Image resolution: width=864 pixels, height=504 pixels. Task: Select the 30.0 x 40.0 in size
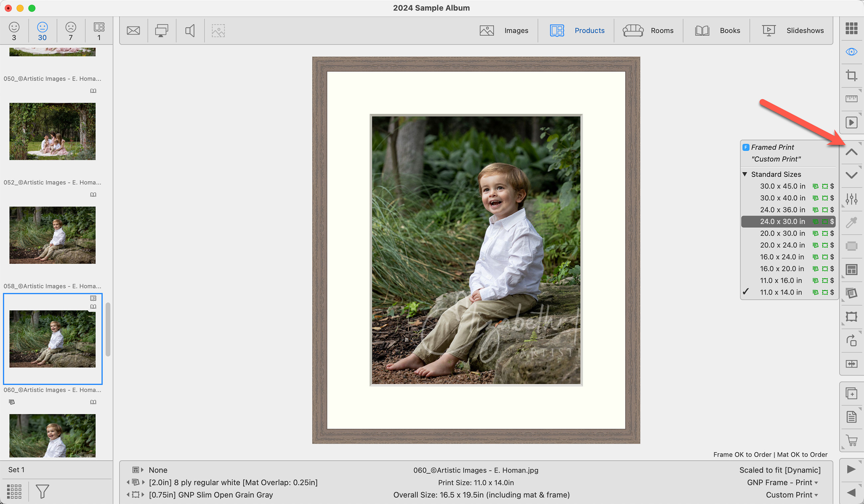pyautogui.click(x=782, y=198)
